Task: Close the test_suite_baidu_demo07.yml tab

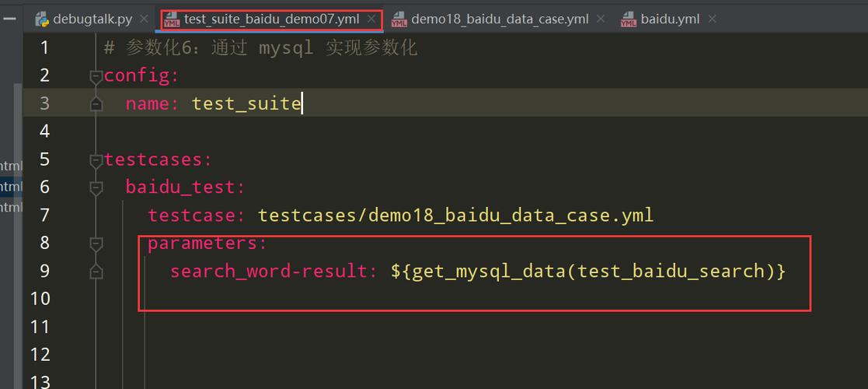Action: [372, 19]
